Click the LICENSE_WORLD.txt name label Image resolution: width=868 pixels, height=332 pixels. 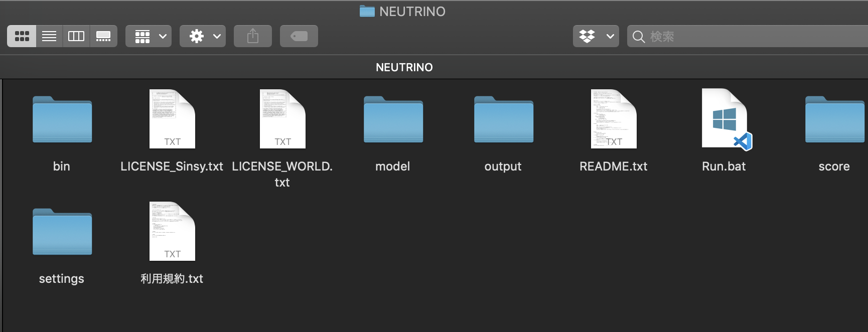coord(282,174)
